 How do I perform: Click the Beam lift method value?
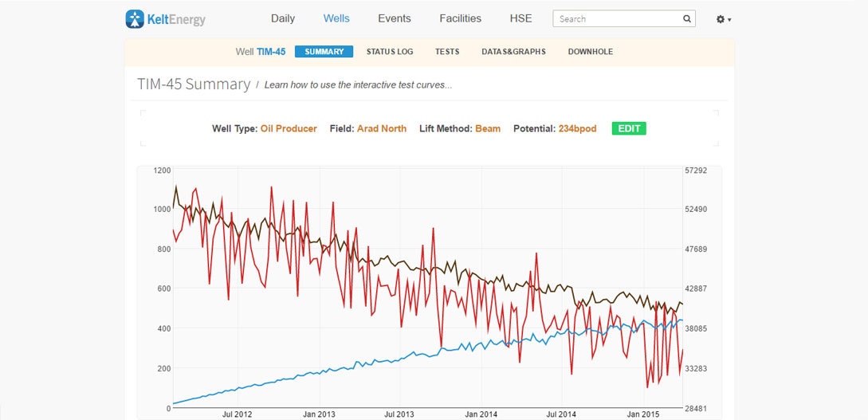click(488, 128)
